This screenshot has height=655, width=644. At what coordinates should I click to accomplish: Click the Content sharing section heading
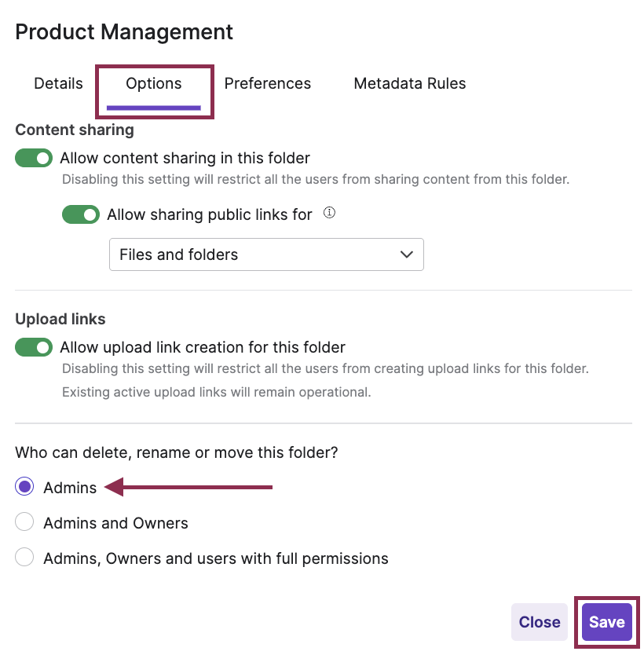point(75,130)
